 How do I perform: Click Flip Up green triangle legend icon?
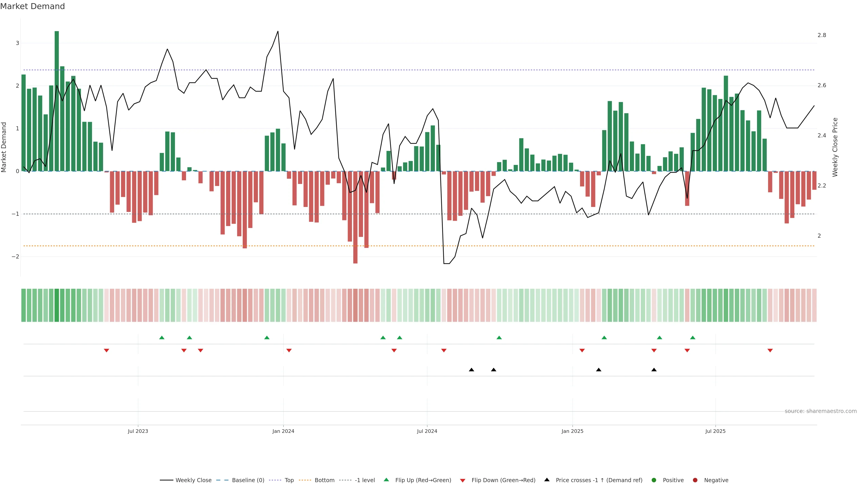pyautogui.click(x=387, y=480)
